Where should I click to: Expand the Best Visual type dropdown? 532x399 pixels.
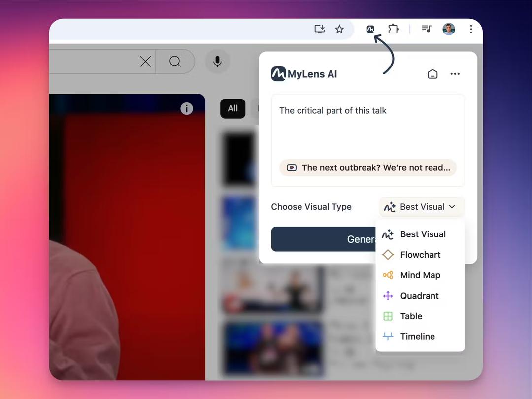(x=422, y=206)
